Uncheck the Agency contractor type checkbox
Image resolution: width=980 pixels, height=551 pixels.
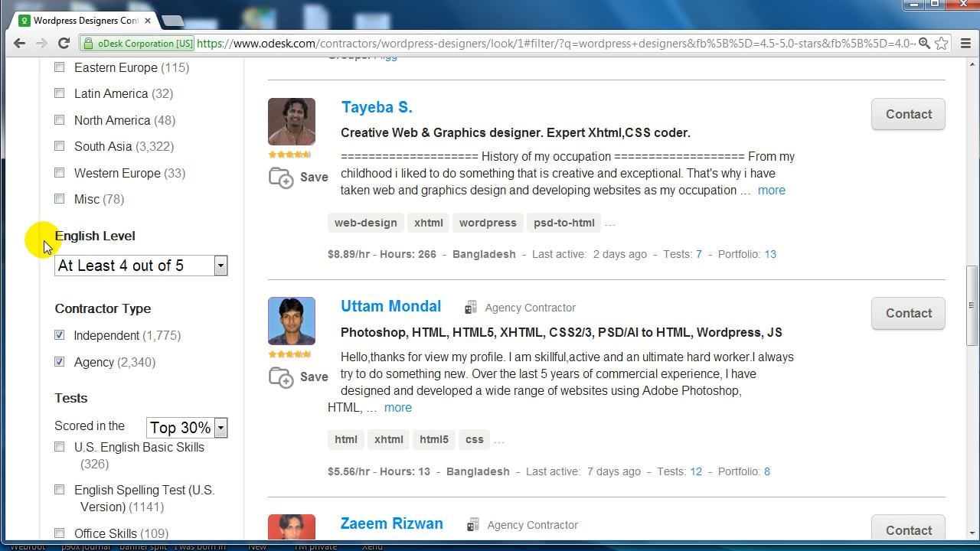click(x=60, y=362)
